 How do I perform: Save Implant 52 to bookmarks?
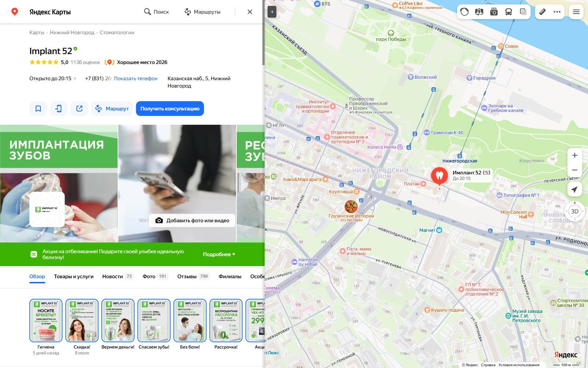38,109
